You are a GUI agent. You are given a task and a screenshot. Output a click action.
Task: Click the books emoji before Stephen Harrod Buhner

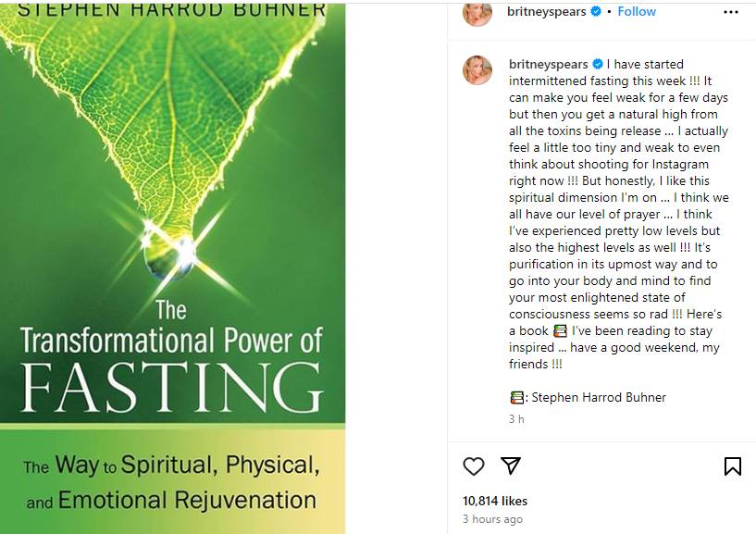pos(516,398)
